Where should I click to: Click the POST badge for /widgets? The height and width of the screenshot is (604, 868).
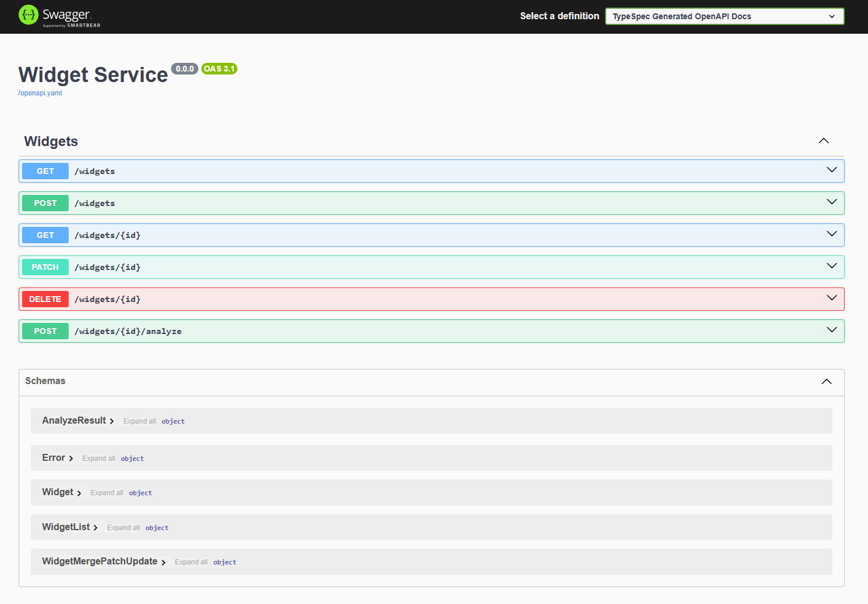coord(45,202)
